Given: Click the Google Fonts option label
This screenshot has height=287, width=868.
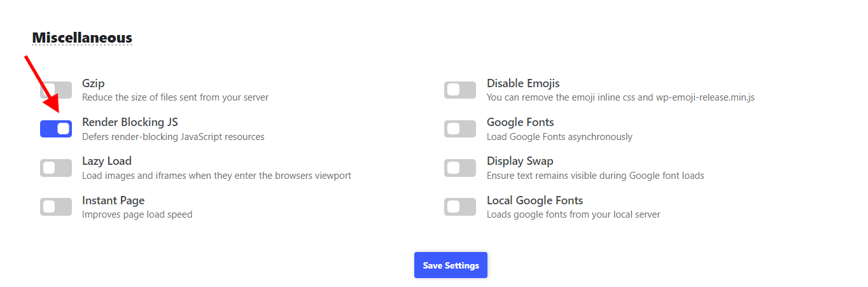Looking at the screenshot, I should (521, 122).
